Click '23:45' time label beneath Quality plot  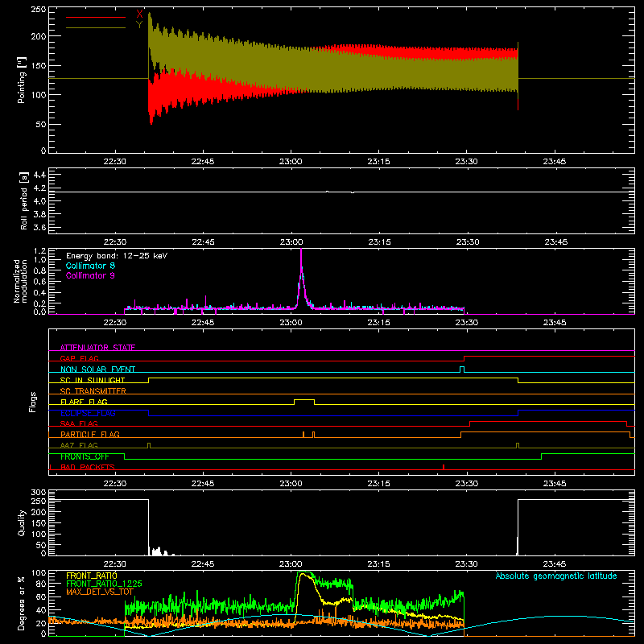pos(555,564)
